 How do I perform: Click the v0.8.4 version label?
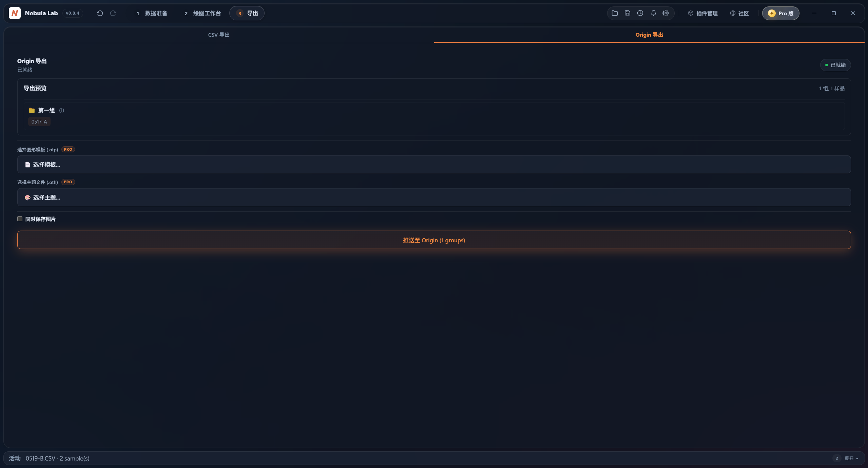click(x=73, y=13)
